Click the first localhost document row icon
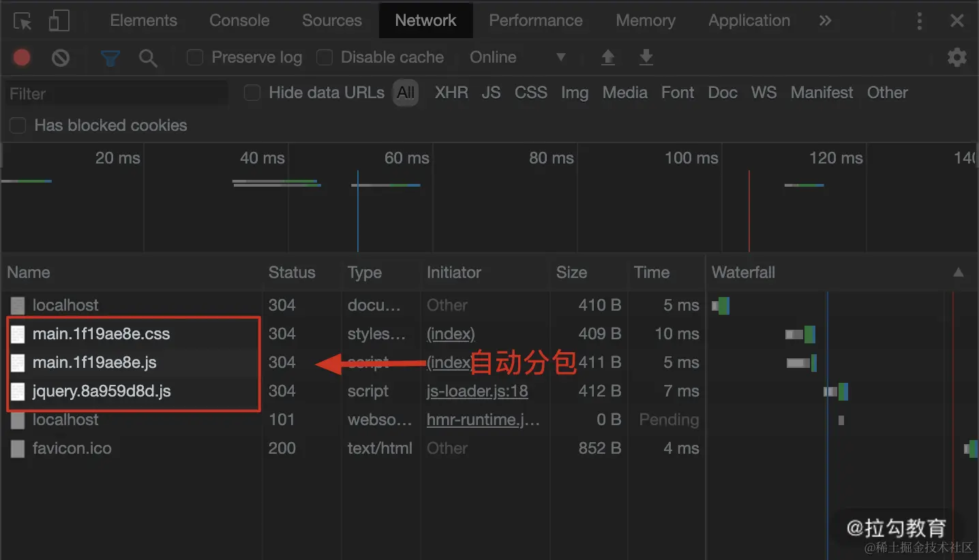 [18, 305]
